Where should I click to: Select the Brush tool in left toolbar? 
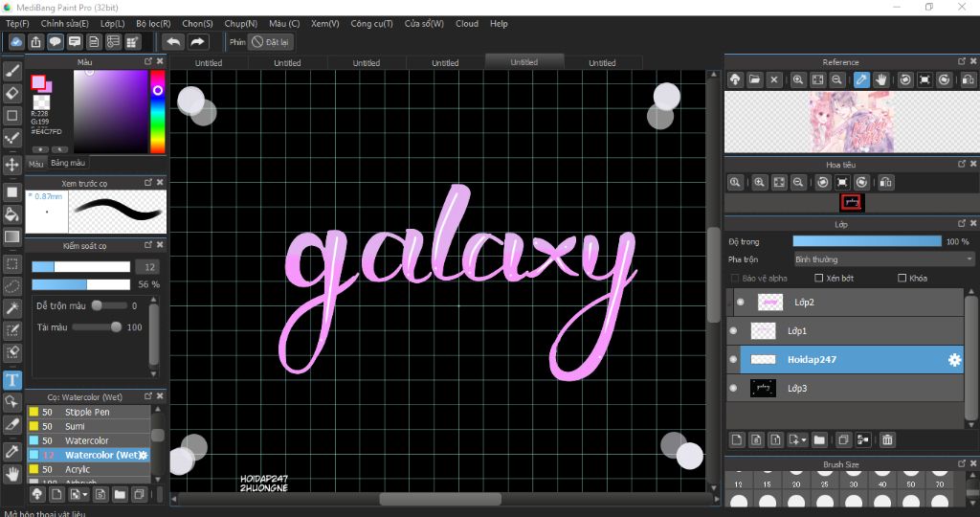(11, 71)
